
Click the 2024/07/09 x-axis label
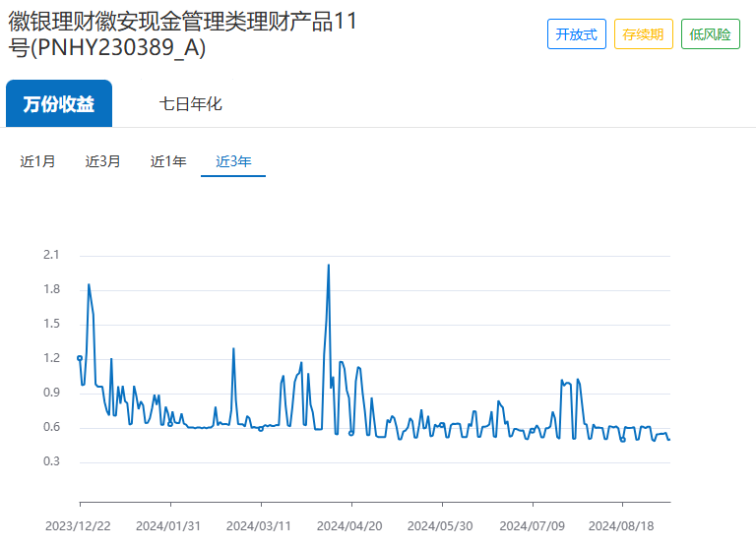pos(532,525)
